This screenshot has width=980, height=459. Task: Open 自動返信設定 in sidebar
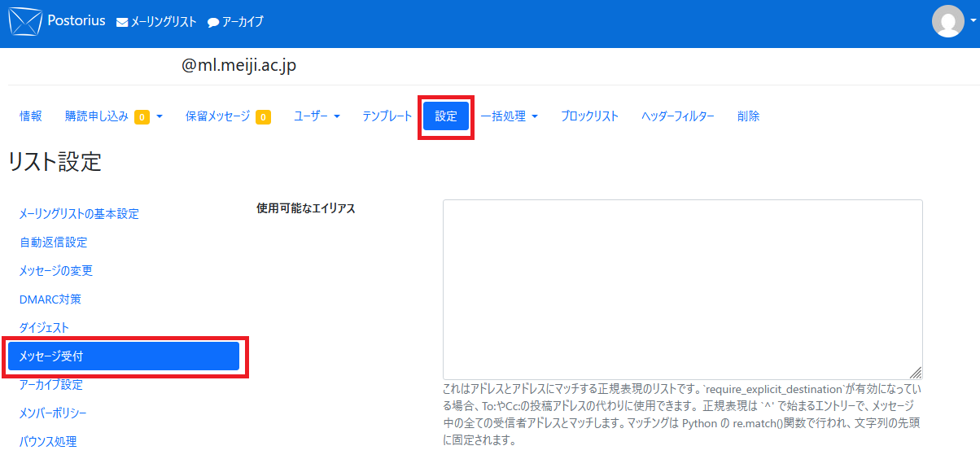(53, 243)
